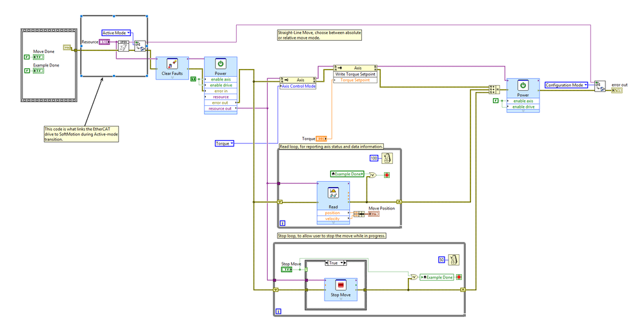Click the Torque numeric control terminal
Image resolution: width=644 pixels, height=320 pixels.
pyautogui.click(x=321, y=139)
